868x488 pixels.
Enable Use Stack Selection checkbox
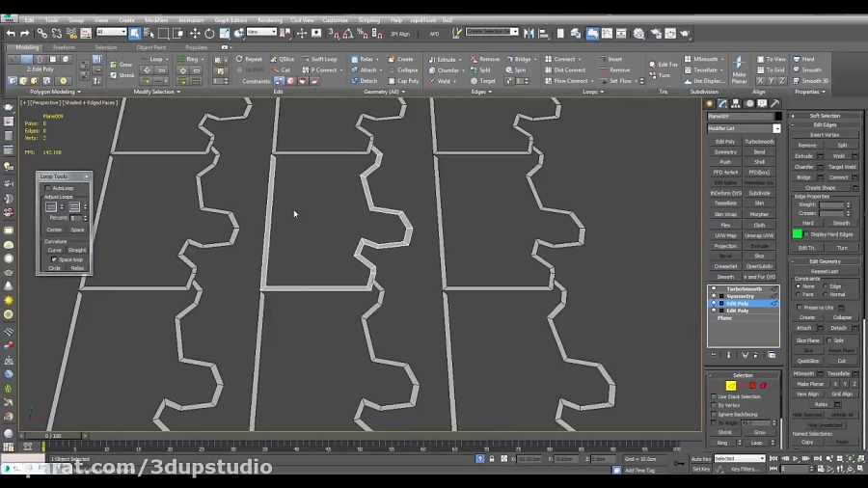click(x=714, y=396)
